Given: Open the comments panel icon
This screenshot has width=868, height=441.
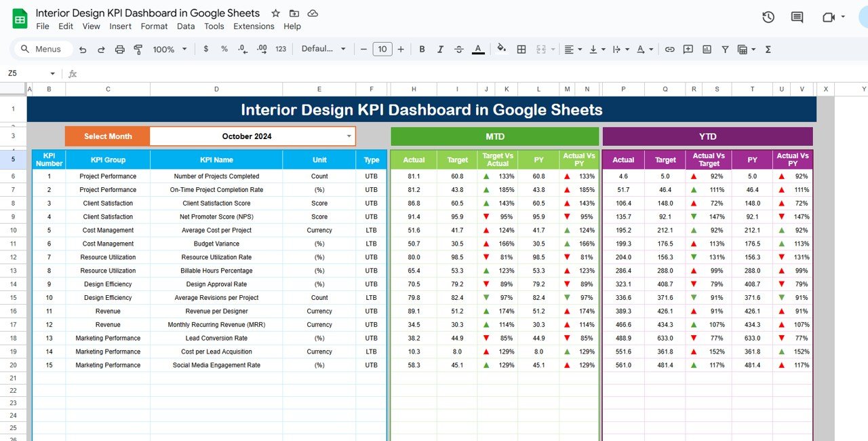Looking at the screenshot, I should click(797, 18).
